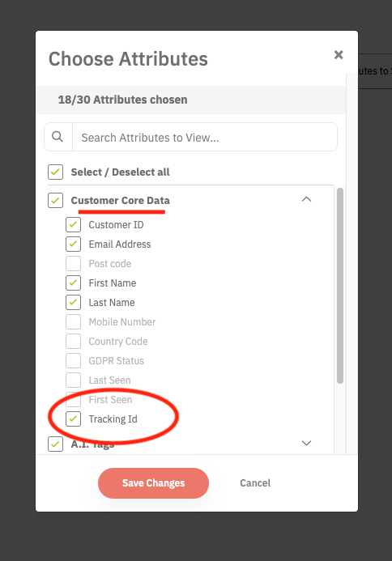Click the magnifier search icon
This screenshot has height=561, width=392.
58,137
